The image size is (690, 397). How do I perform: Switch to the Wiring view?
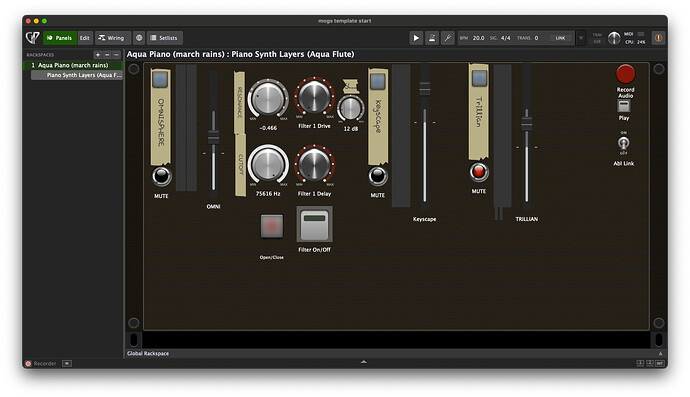pos(113,38)
